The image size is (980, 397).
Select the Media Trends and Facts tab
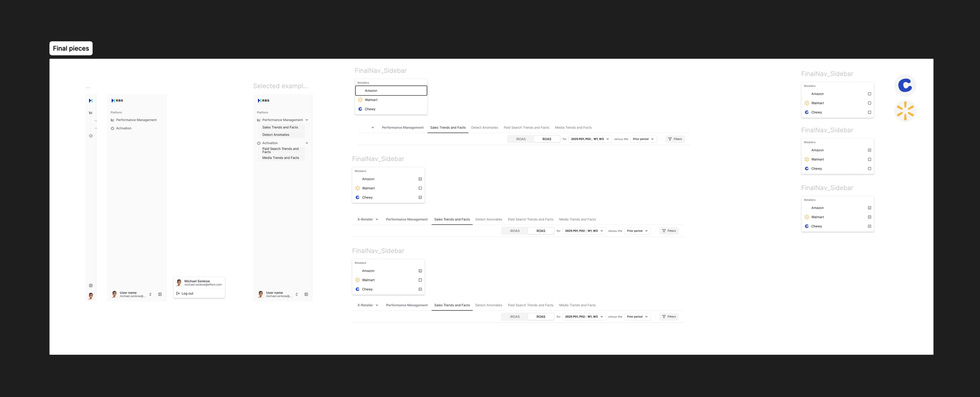pyautogui.click(x=573, y=127)
